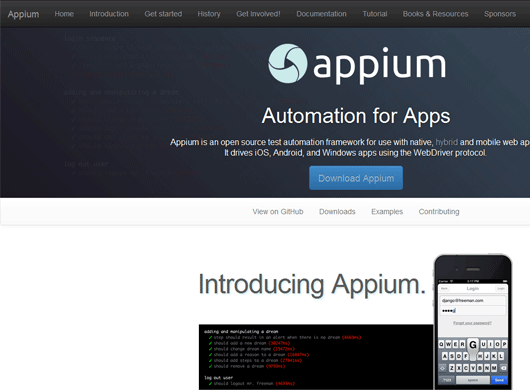This screenshot has width=530, height=390.
Task: Open View on GitHub link
Action: click(278, 212)
